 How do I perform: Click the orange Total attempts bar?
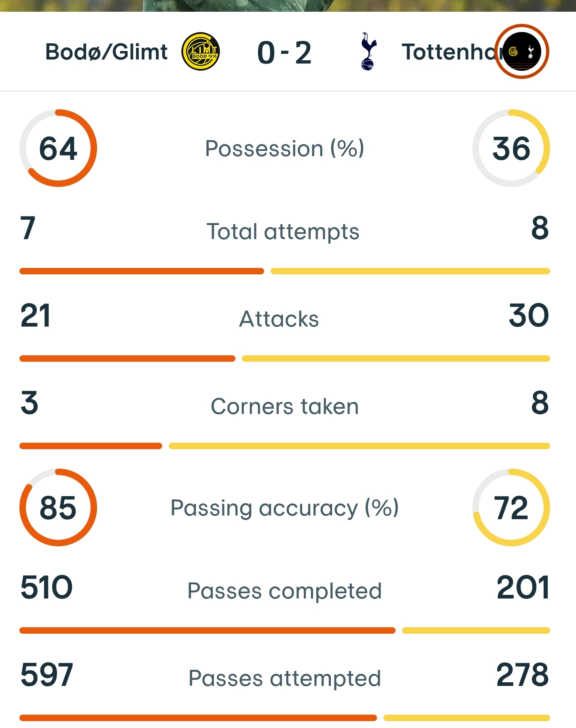coord(142,271)
